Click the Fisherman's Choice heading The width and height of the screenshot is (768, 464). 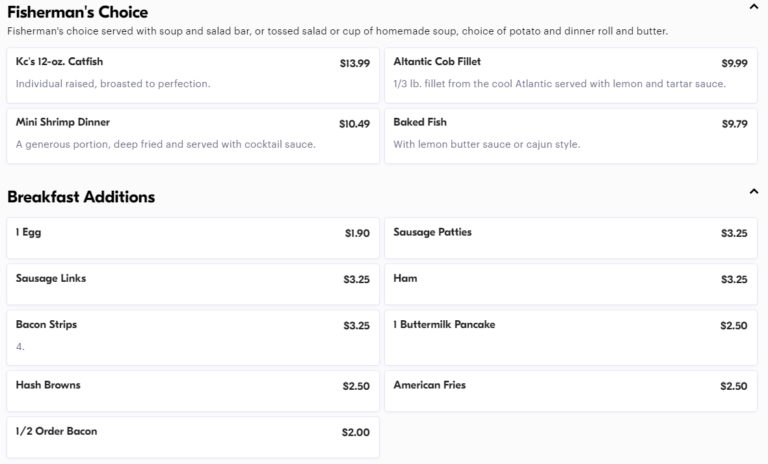click(77, 12)
